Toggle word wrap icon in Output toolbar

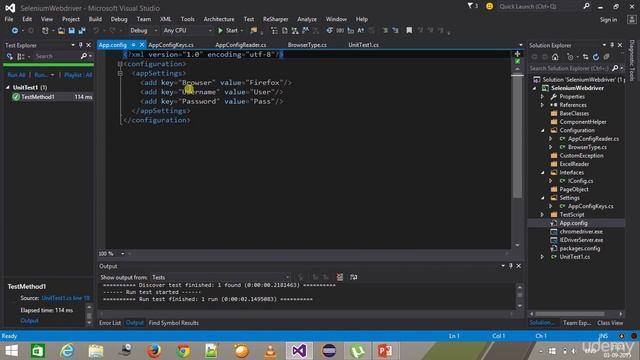pos(353,277)
